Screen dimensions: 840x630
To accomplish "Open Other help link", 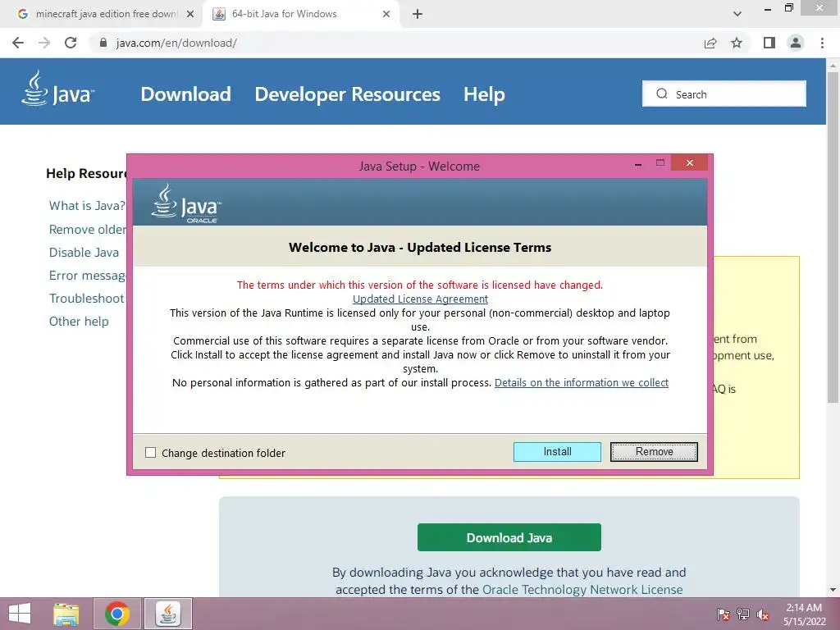I will [x=79, y=322].
